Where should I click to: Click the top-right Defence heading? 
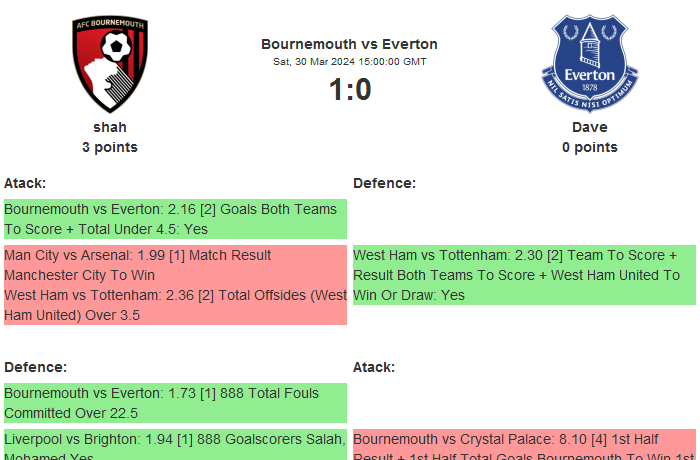click(384, 183)
